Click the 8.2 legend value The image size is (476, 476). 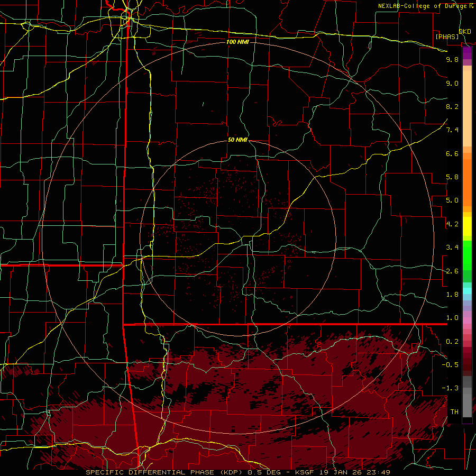452,106
